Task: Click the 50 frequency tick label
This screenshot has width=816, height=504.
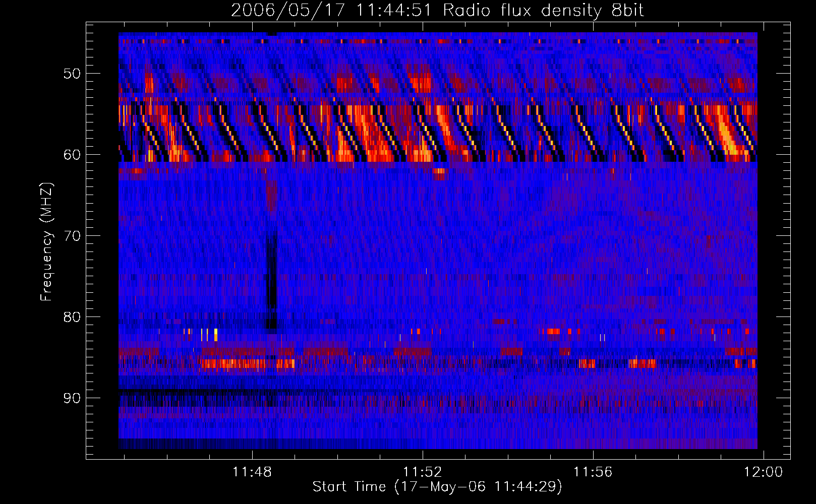Action: pos(72,74)
